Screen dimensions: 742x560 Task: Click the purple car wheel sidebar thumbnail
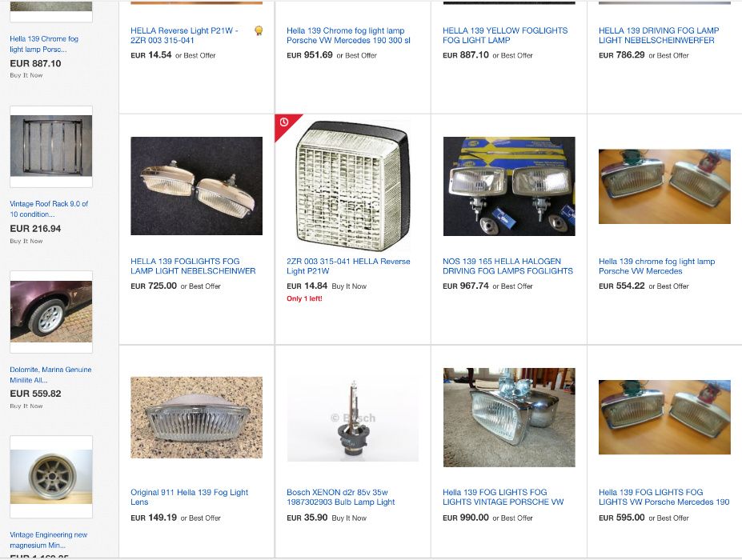point(51,311)
